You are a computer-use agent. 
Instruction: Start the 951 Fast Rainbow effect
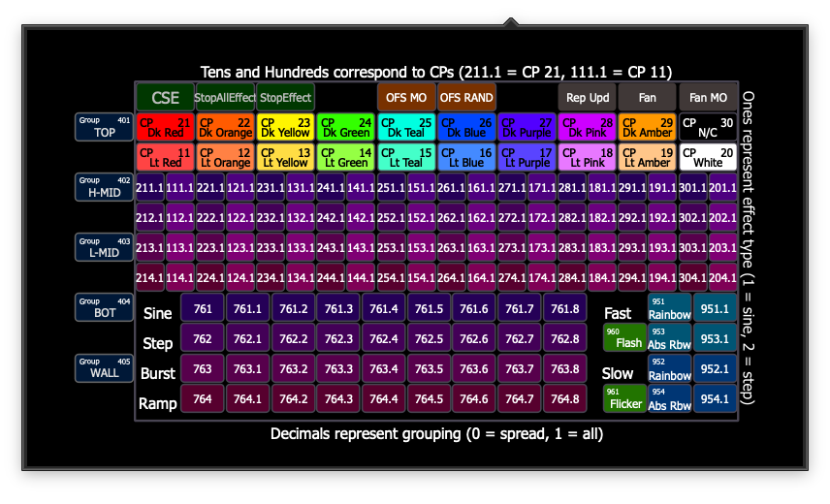pos(670,308)
